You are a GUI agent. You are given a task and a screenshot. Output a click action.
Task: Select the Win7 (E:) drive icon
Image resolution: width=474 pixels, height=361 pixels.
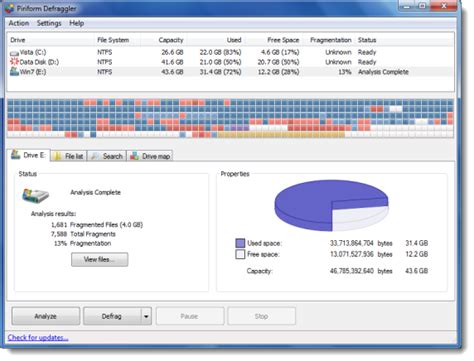(14, 71)
